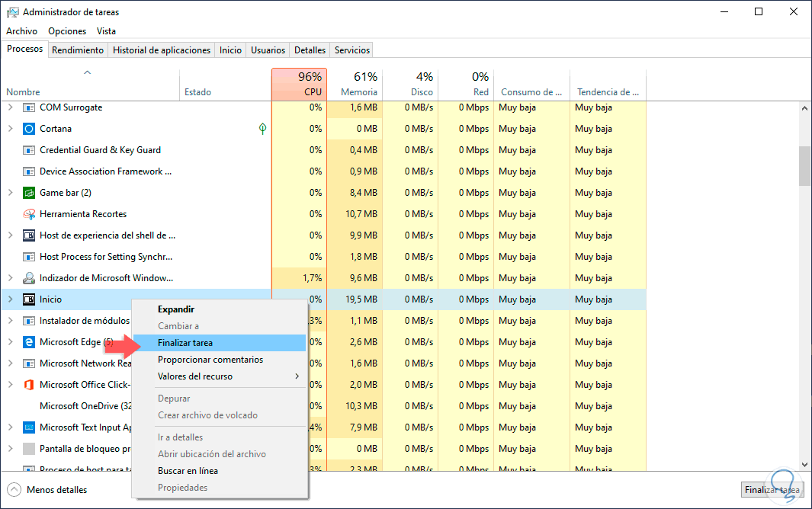Open the Servicios tab
Image resolution: width=812 pixels, height=509 pixels.
351,50
